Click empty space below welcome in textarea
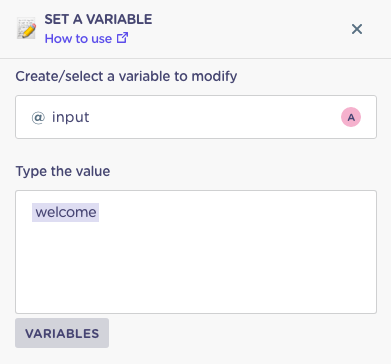Image resolution: width=391 pixels, height=364 pixels. (x=196, y=267)
